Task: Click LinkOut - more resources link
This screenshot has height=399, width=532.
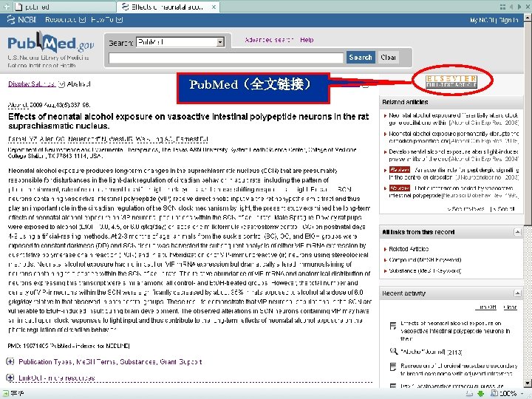Action: click(57, 378)
